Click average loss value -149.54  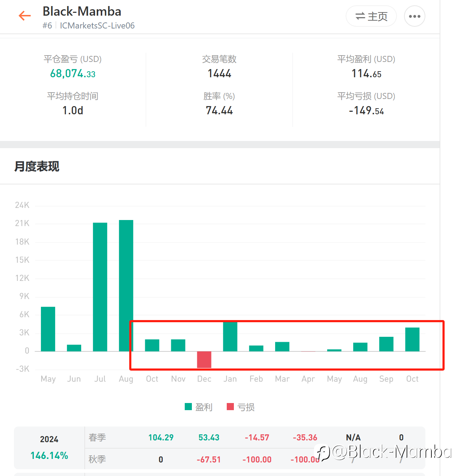(x=366, y=111)
